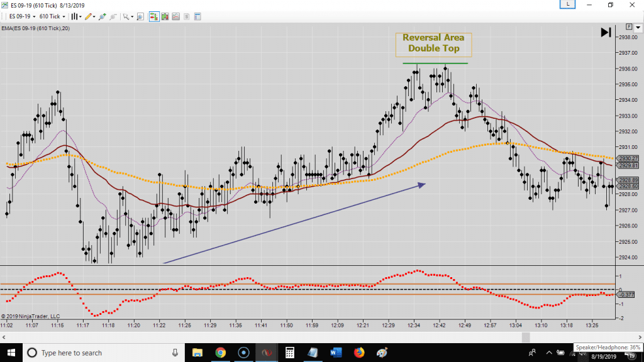Open the Indicators icon
Screen dimensions: 644x362
click(x=176, y=16)
